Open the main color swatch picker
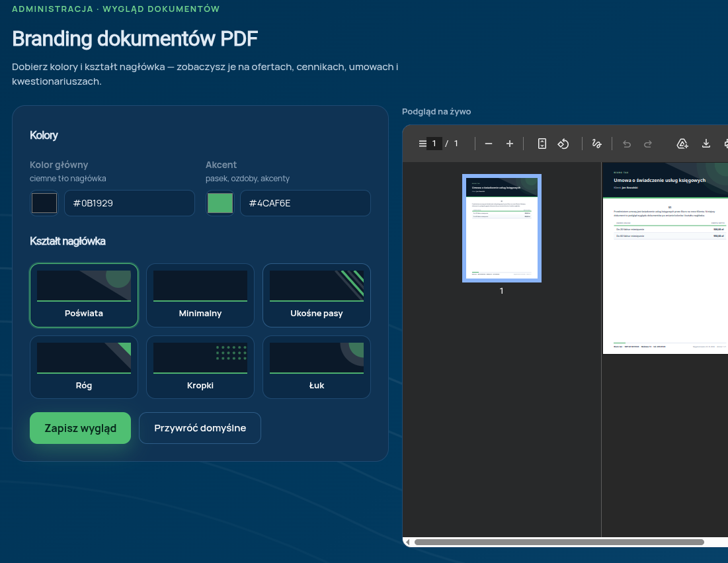Screen dimensions: 728x563 click(x=44, y=203)
